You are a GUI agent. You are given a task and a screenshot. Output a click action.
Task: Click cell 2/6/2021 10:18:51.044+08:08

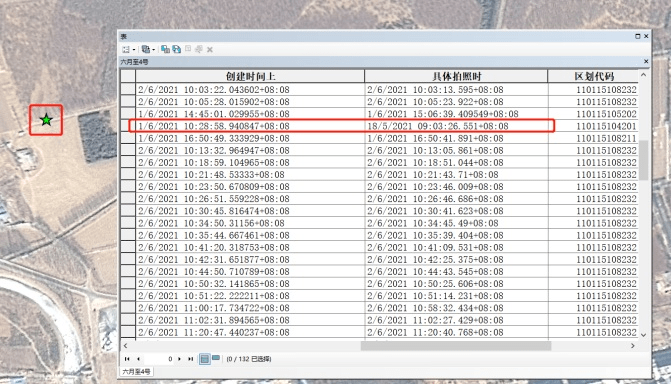coord(456,162)
